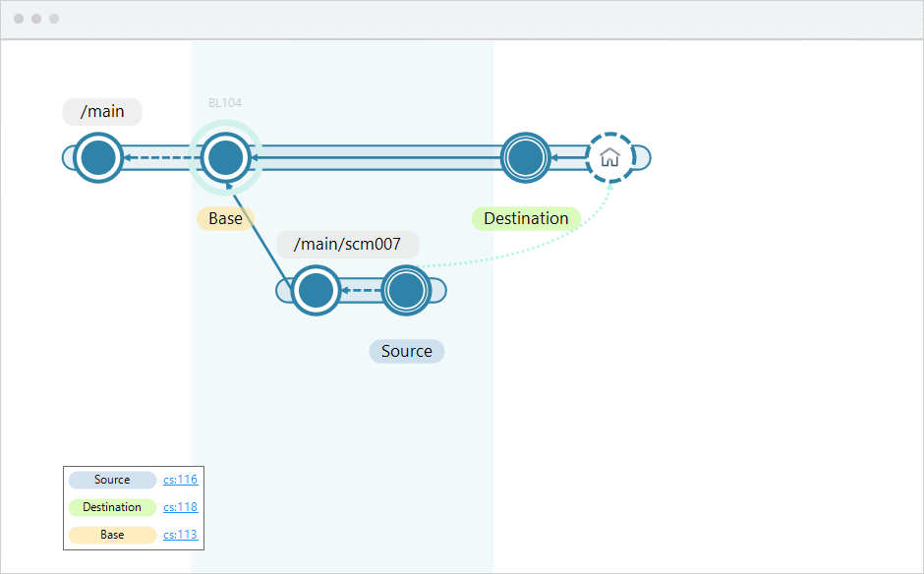The image size is (924, 574).
Task: Click the Base changeset circle under BL104
Action: point(225,155)
